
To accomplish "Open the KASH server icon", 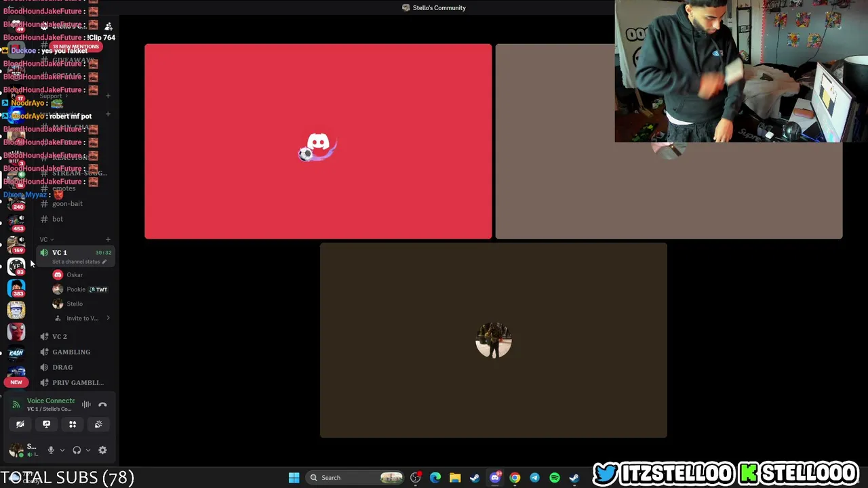I will click(16, 353).
